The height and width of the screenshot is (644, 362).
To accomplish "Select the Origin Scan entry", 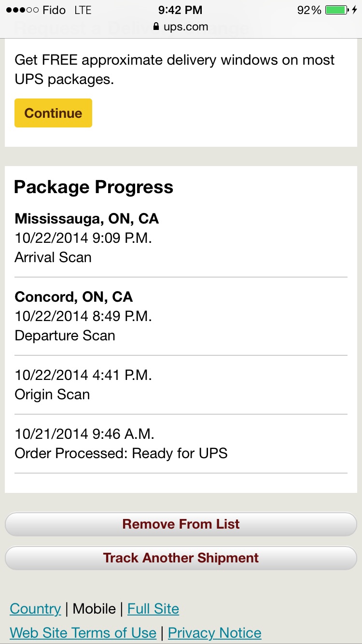I will pos(181,385).
